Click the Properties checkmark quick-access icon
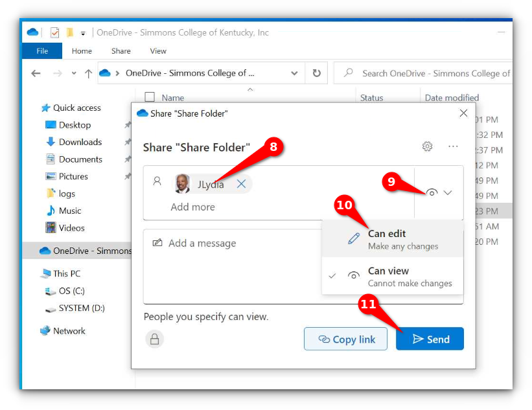 54,32
